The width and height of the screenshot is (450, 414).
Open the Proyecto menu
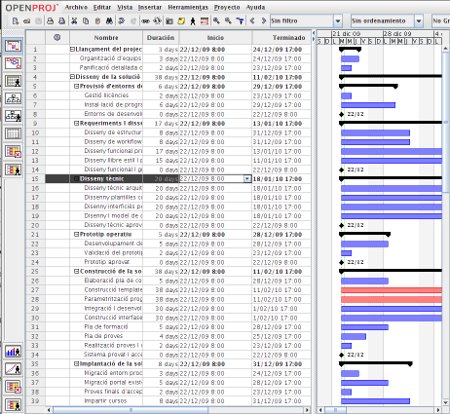(227, 7)
